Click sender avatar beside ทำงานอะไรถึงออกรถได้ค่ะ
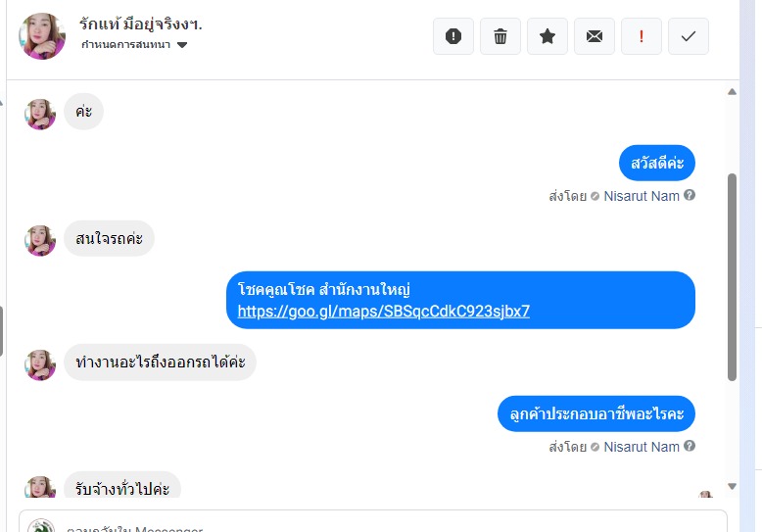Screen dimensions: 762x532 click(x=40, y=365)
